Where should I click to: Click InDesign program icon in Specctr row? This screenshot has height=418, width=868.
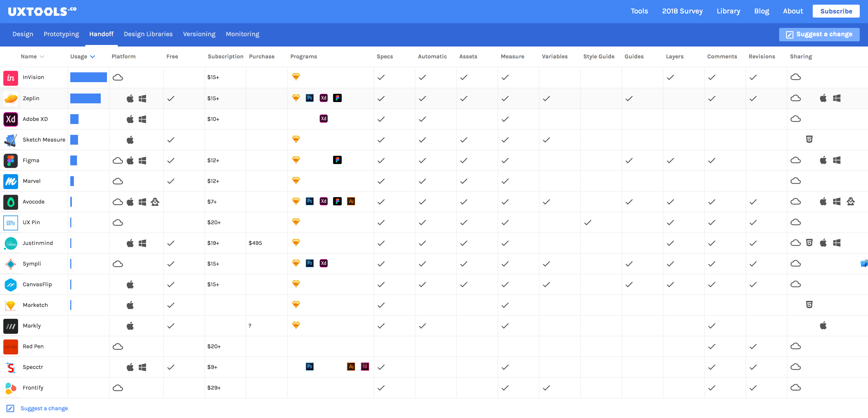(365, 367)
